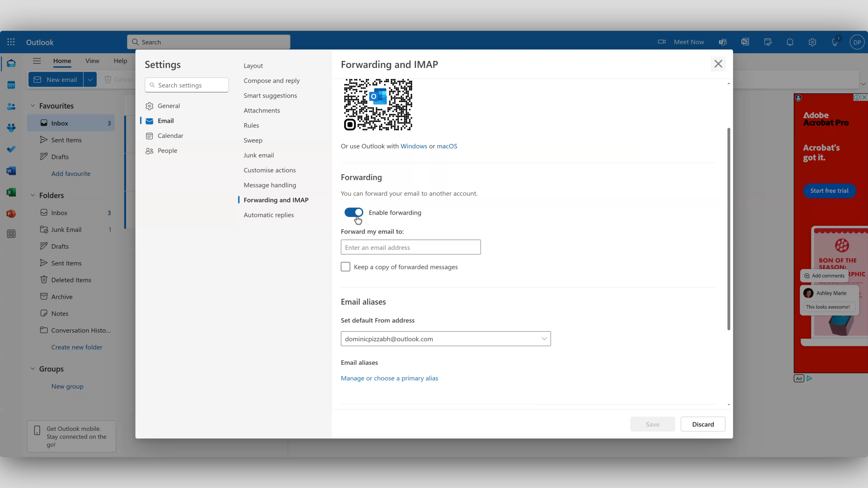The height and width of the screenshot is (488, 868).
Task: Expand the ribbon with chevron
Action: click(x=863, y=84)
